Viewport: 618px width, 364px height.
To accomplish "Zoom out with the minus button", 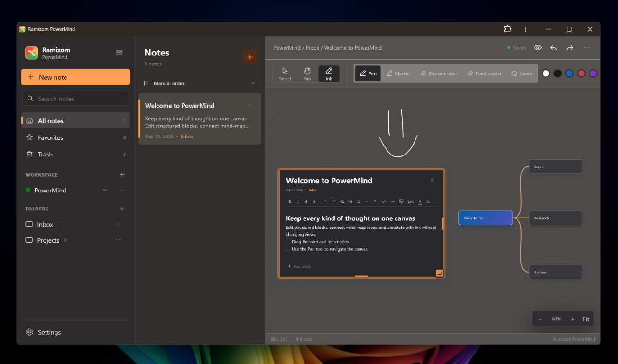I will pyautogui.click(x=540, y=319).
